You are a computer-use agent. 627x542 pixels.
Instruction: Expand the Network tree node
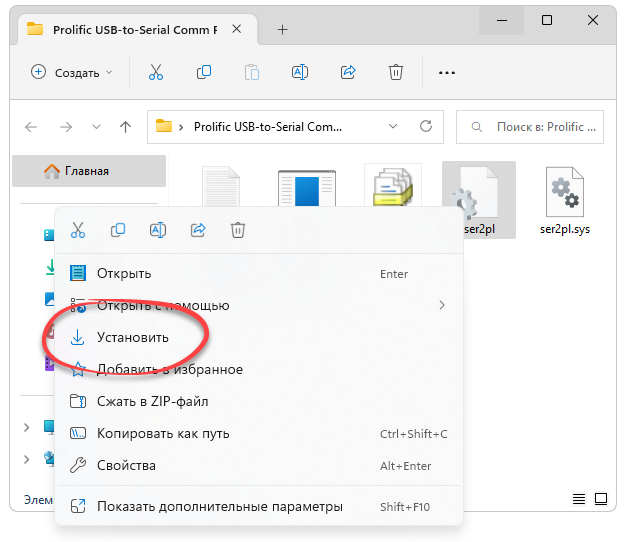[26, 459]
